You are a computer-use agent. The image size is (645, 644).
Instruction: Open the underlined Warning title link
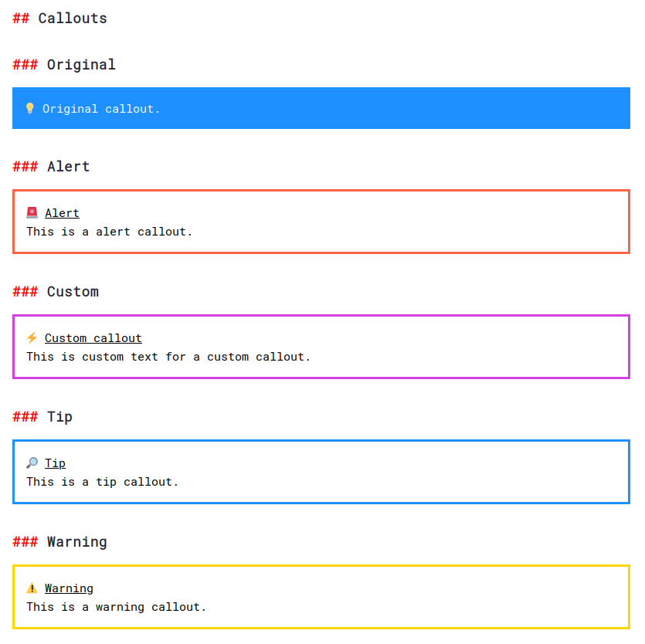[69, 588]
